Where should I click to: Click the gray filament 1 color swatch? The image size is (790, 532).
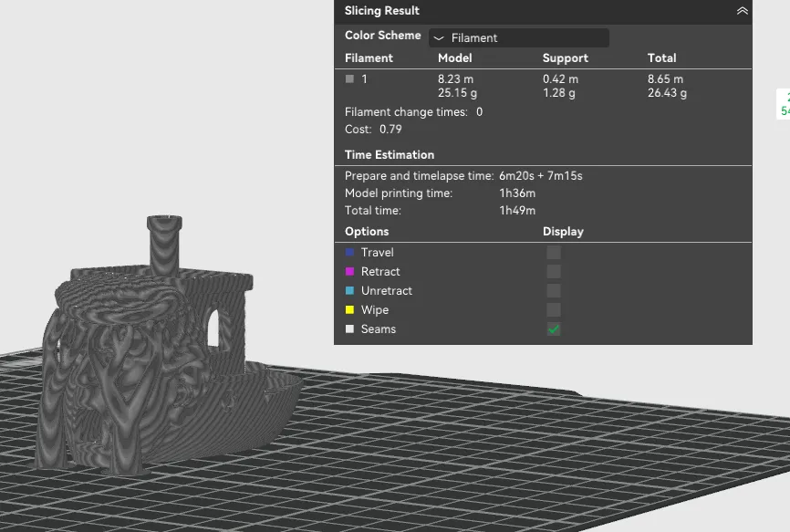pyautogui.click(x=349, y=78)
